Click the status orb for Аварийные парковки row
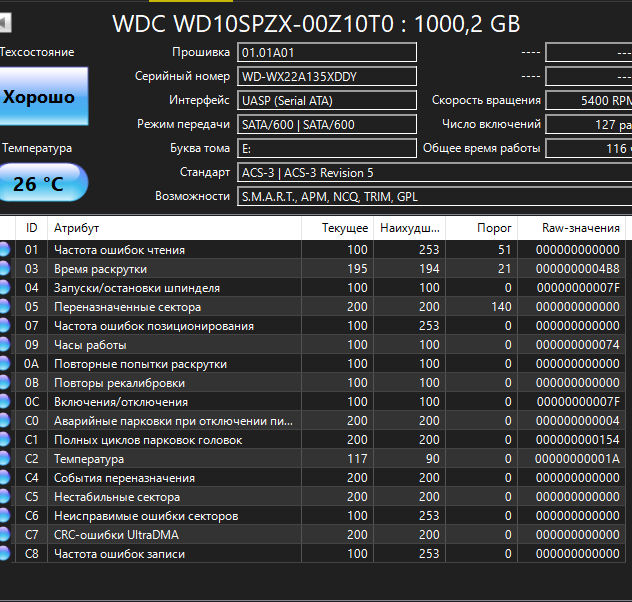The image size is (632, 602). click(x=4, y=421)
